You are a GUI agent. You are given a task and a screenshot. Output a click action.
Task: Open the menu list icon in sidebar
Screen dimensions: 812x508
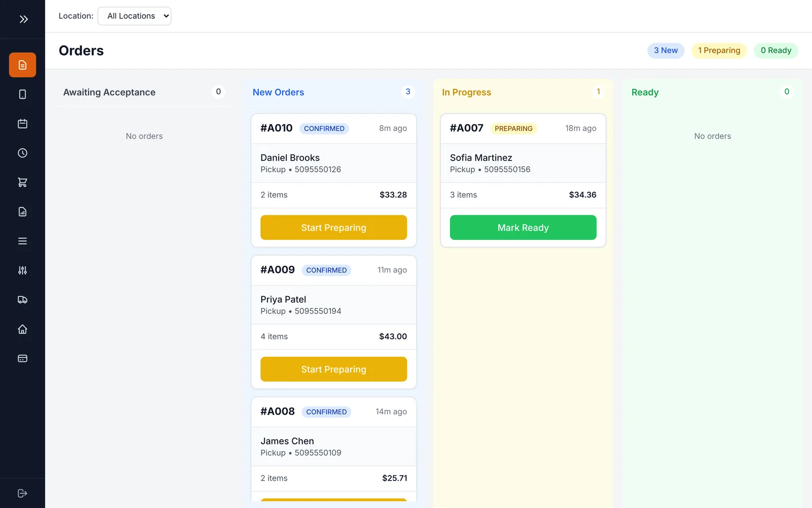(22, 241)
